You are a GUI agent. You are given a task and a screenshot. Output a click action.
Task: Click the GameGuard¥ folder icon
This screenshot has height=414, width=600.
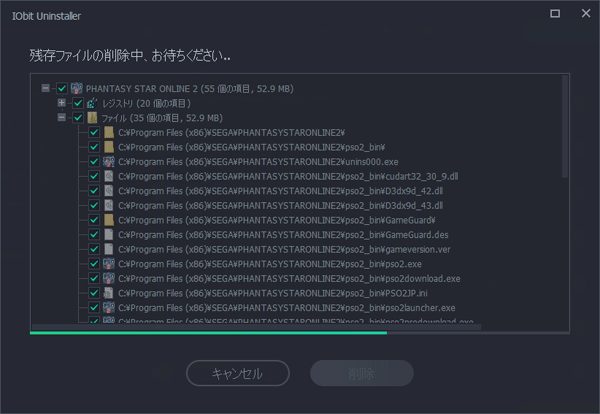click(109, 220)
